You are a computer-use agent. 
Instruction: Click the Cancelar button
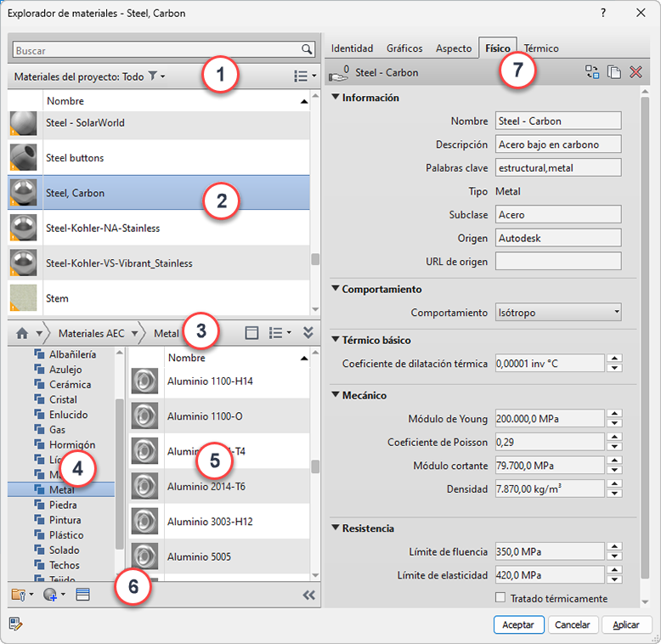tap(573, 624)
